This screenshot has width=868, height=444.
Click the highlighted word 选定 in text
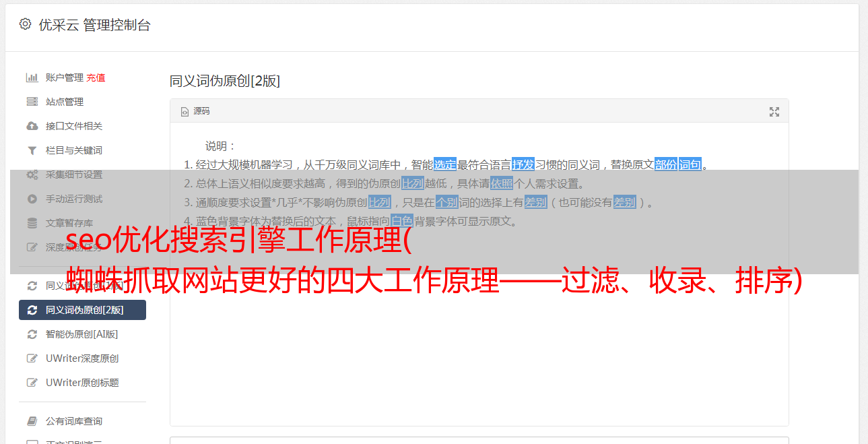click(445, 164)
